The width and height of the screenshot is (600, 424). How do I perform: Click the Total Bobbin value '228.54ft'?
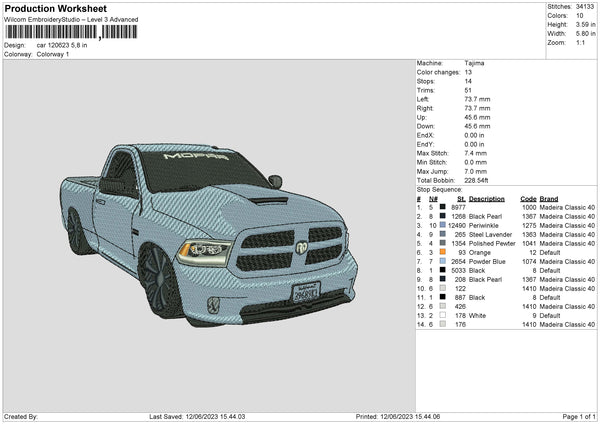[x=476, y=180]
